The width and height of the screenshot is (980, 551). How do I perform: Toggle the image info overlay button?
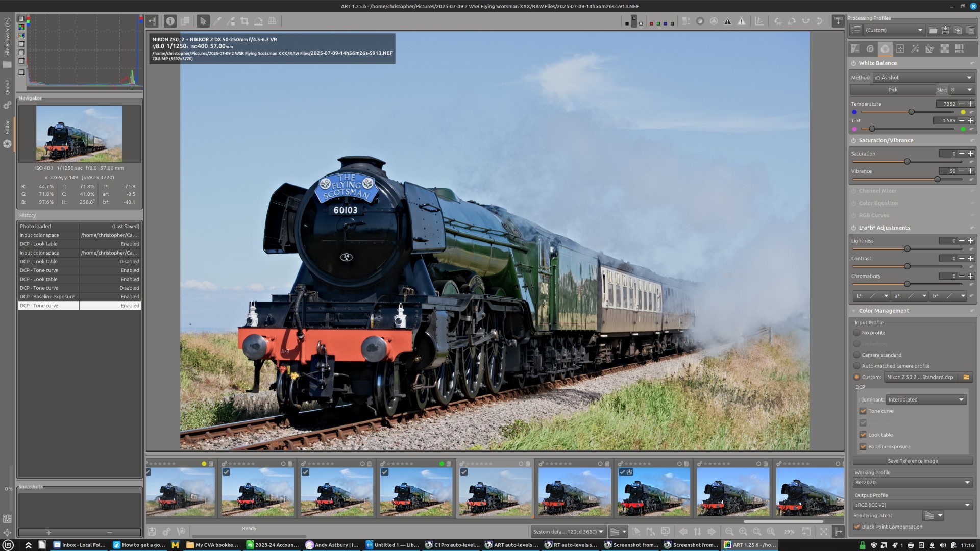[x=170, y=21]
